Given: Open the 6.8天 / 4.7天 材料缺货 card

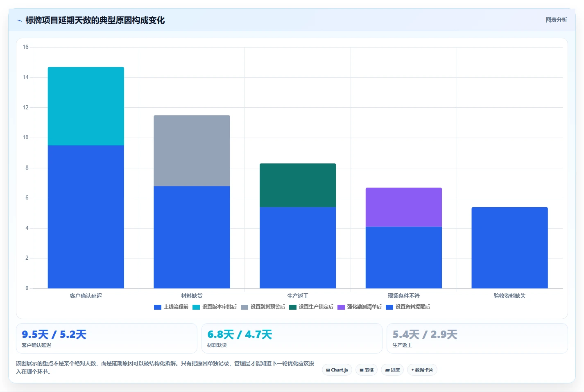Looking at the screenshot, I should [x=292, y=338].
